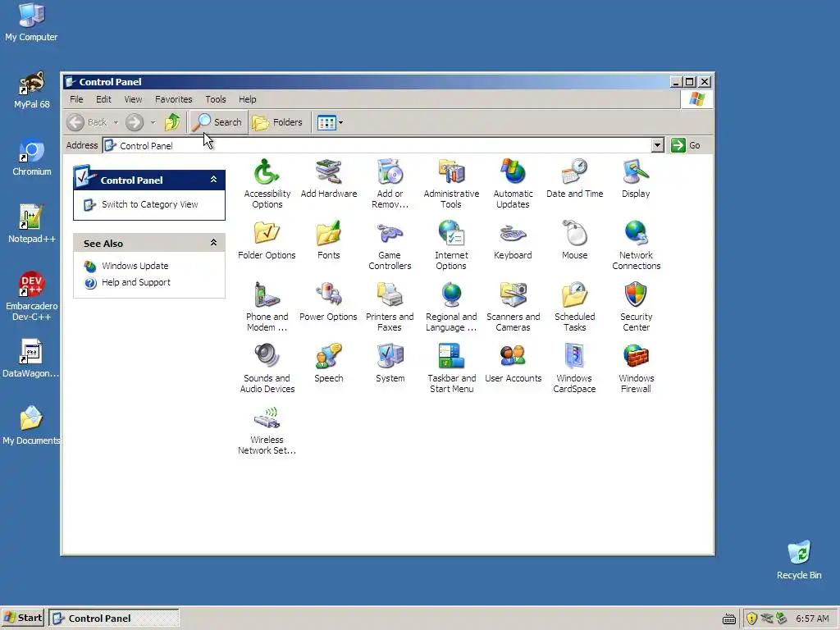Open the Back history dropdown arrow
Image resolution: width=840 pixels, height=630 pixels.
pyautogui.click(x=116, y=123)
